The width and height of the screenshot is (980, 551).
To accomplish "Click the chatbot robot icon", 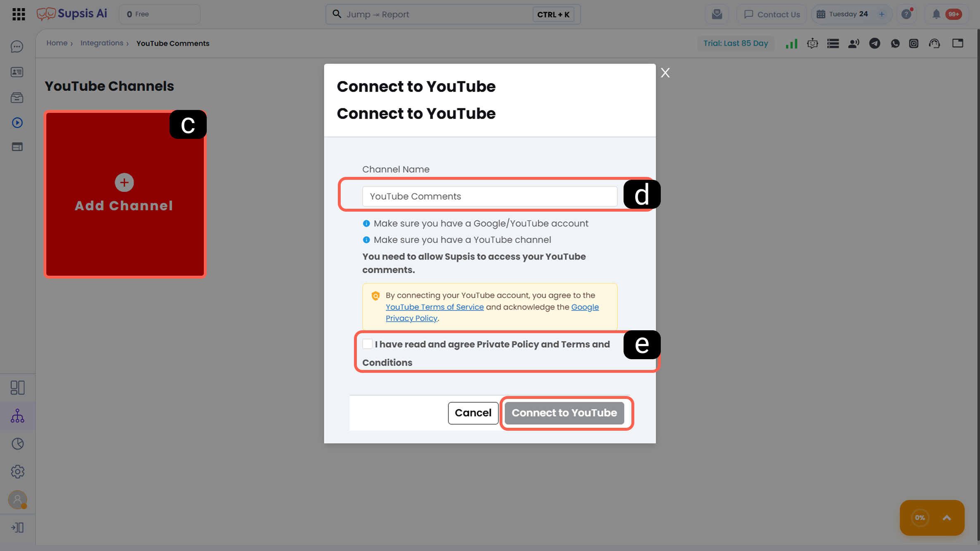I will 813,43.
